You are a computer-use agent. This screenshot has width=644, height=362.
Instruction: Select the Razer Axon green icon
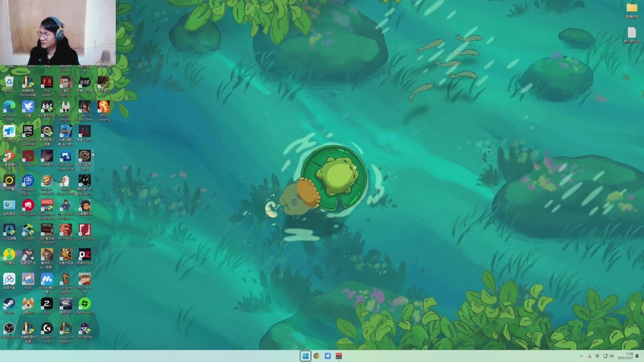coord(85,304)
